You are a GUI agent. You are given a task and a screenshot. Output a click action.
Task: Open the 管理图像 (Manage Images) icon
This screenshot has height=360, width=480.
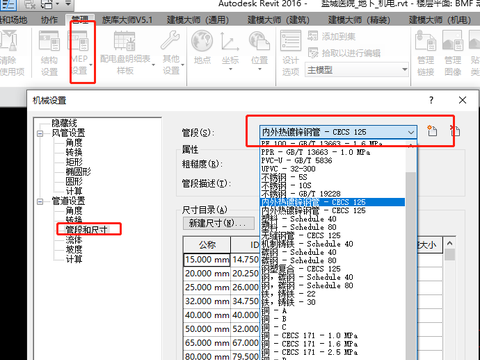tap(453, 41)
